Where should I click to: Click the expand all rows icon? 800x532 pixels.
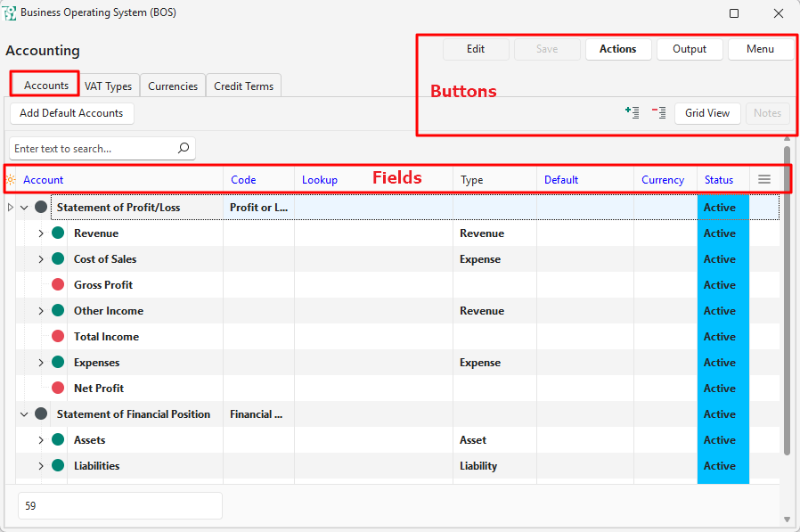coord(632,112)
